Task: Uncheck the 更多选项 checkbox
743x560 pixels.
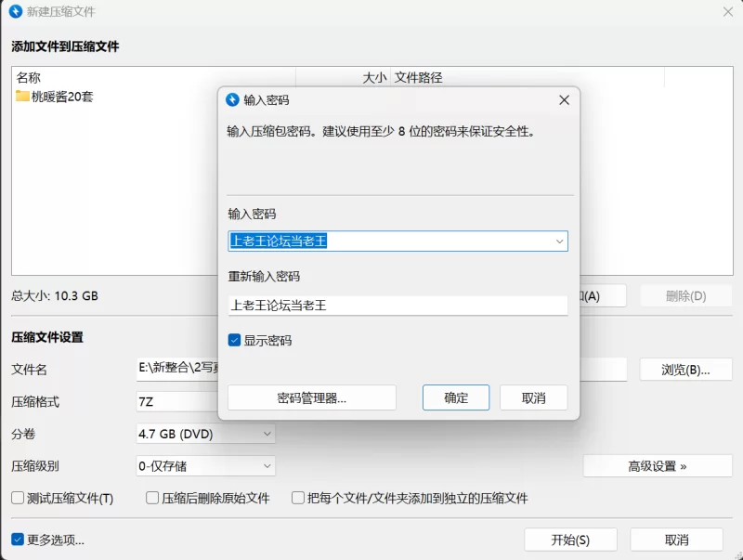Action: [x=18, y=540]
